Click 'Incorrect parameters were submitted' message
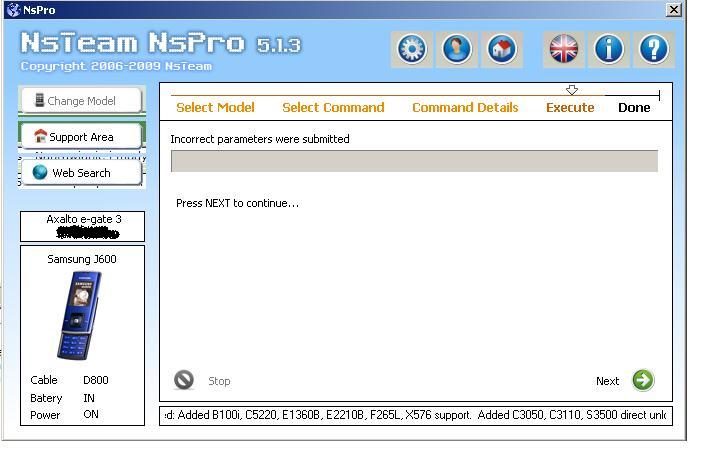This screenshot has width=720, height=450. [259, 139]
